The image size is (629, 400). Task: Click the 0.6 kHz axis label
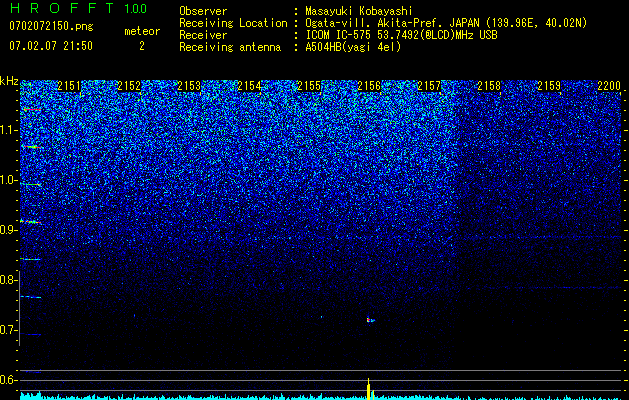(8, 380)
